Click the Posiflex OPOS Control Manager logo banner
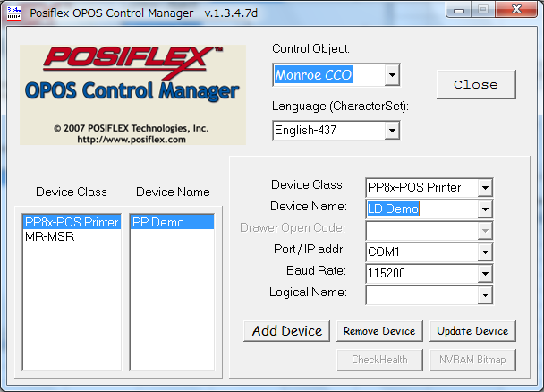The width and height of the screenshot is (544, 392). [x=133, y=95]
